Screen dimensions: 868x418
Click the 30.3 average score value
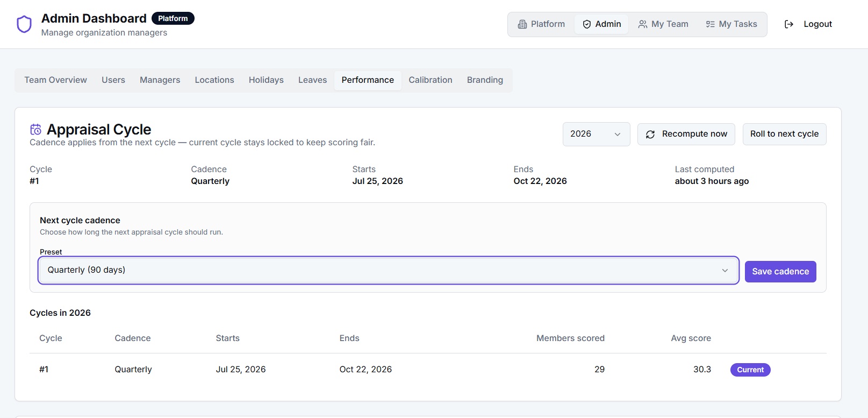(x=702, y=370)
